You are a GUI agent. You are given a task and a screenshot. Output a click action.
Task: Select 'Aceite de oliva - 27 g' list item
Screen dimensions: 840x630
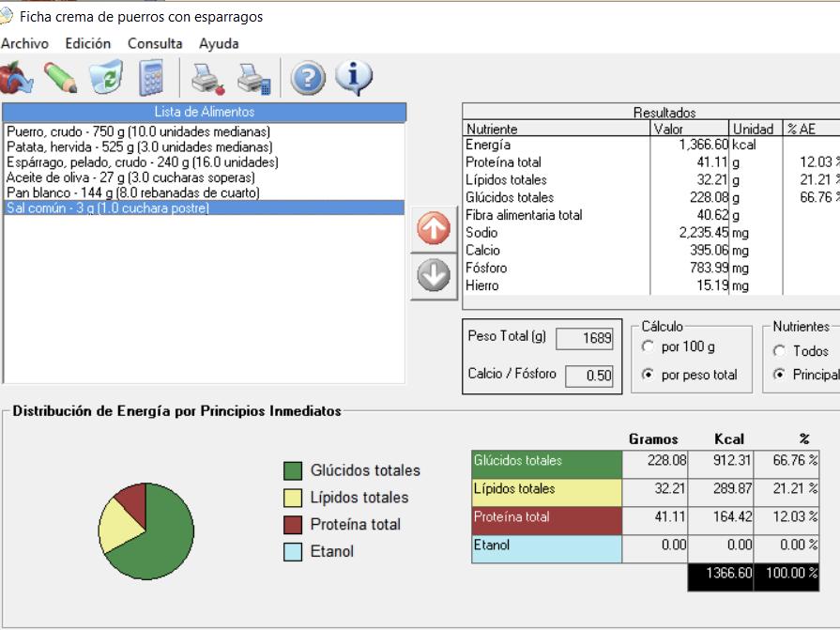pos(130,177)
